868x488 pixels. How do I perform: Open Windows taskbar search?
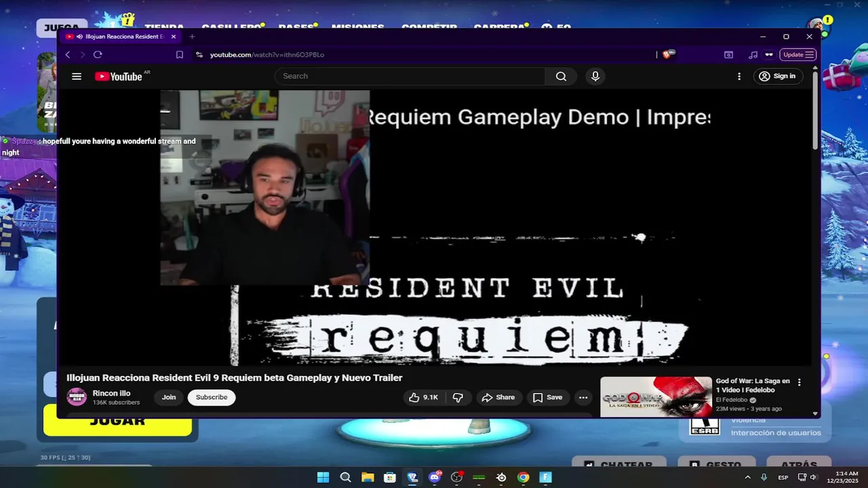coord(345,477)
